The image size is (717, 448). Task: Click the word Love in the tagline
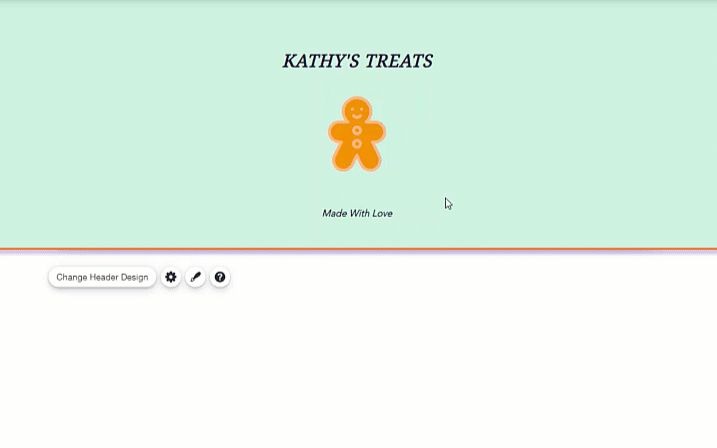(381, 213)
